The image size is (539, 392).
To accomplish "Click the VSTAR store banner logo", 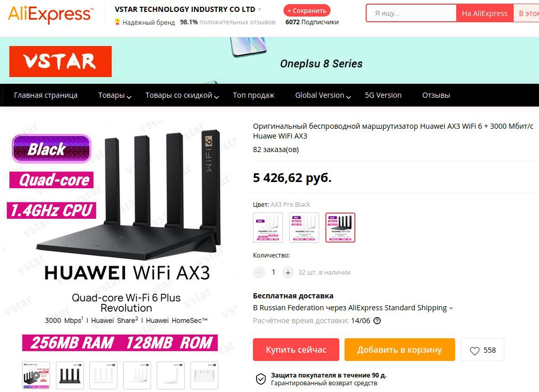I will pyautogui.click(x=61, y=62).
